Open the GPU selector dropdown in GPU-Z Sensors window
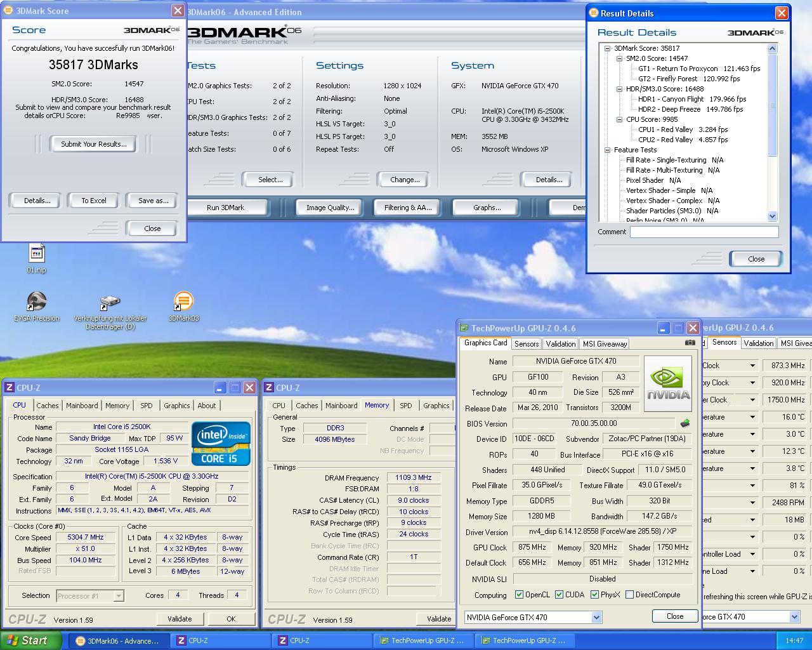Screen dimensions: 812x650 click(x=794, y=616)
